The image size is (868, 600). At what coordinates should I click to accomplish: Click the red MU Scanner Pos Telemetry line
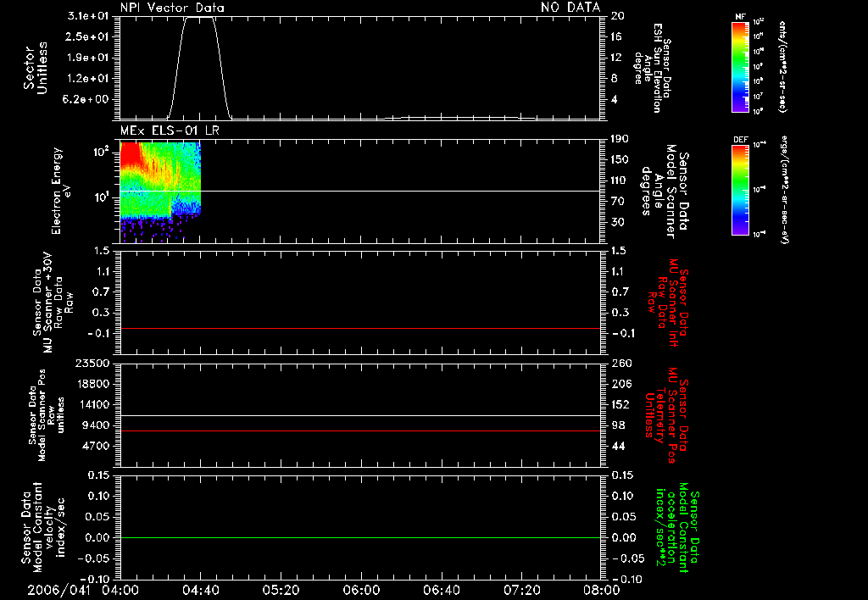359,431
